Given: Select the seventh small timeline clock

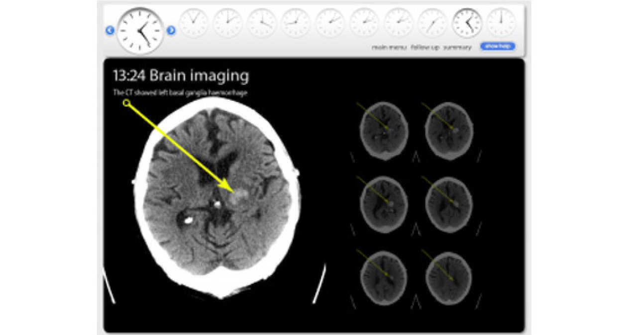Looking at the screenshot, I should [x=399, y=23].
